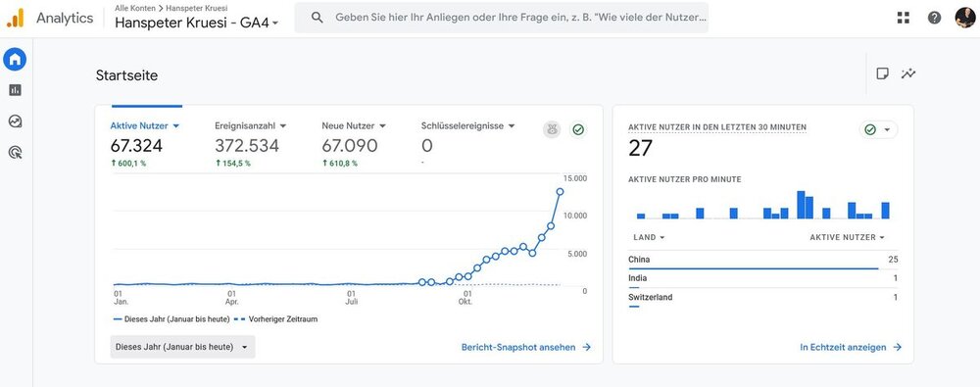Open the AKTIVE NUTZER column dropdown
The height and width of the screenshot is (387, 980).
point(848,237)
